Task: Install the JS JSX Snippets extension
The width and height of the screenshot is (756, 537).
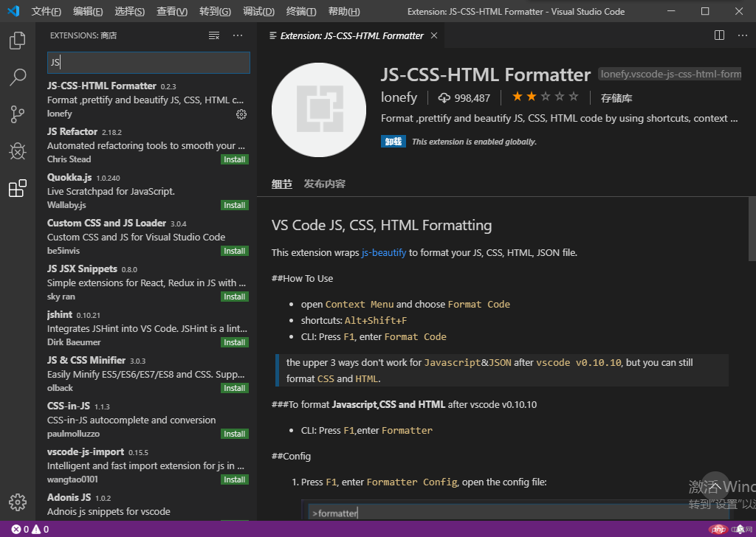Action: pos(235,297)
